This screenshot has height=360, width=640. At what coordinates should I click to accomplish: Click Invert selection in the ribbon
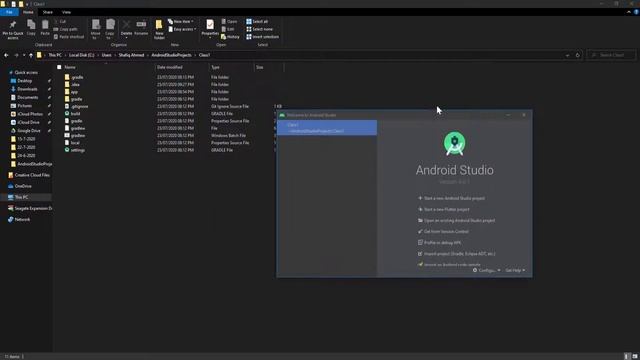262,37
